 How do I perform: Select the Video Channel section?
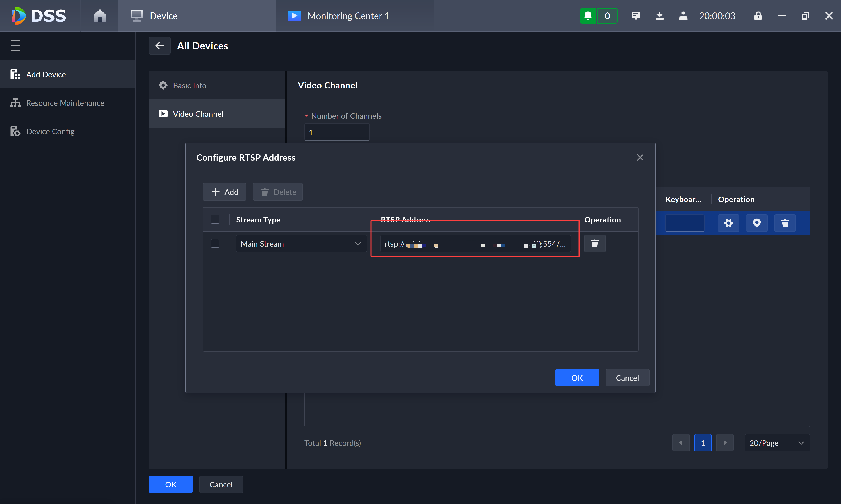click(x=217, y=114)
